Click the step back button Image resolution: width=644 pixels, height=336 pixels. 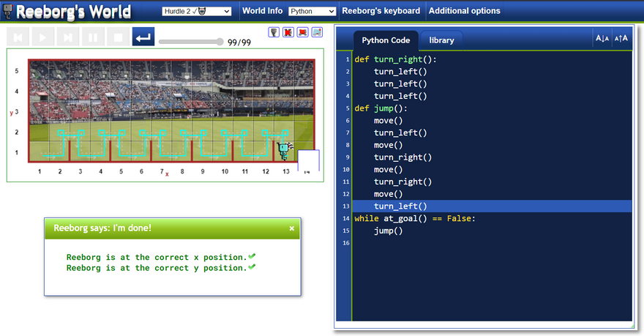18,37
